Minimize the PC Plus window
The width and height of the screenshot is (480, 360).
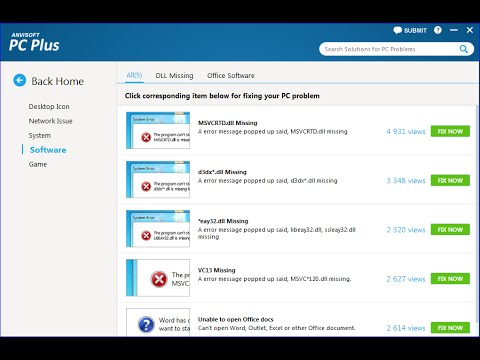(x=454, y=30)
